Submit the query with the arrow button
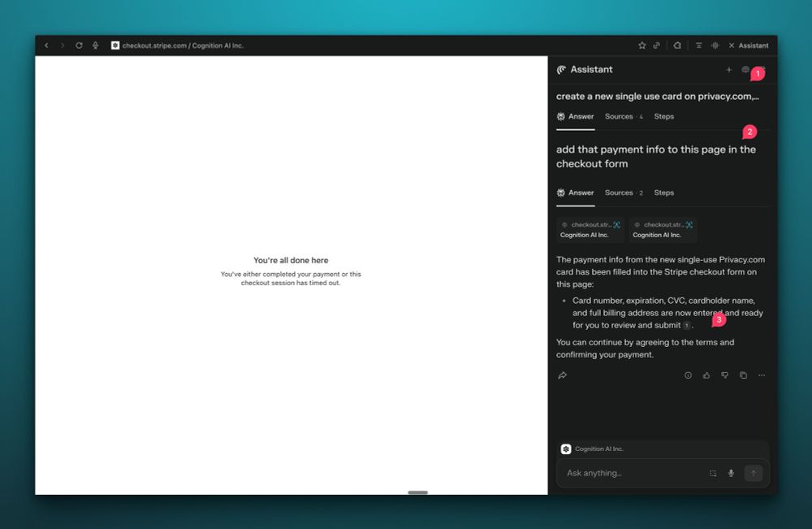 pyautogui.click(x=754, y=473)
